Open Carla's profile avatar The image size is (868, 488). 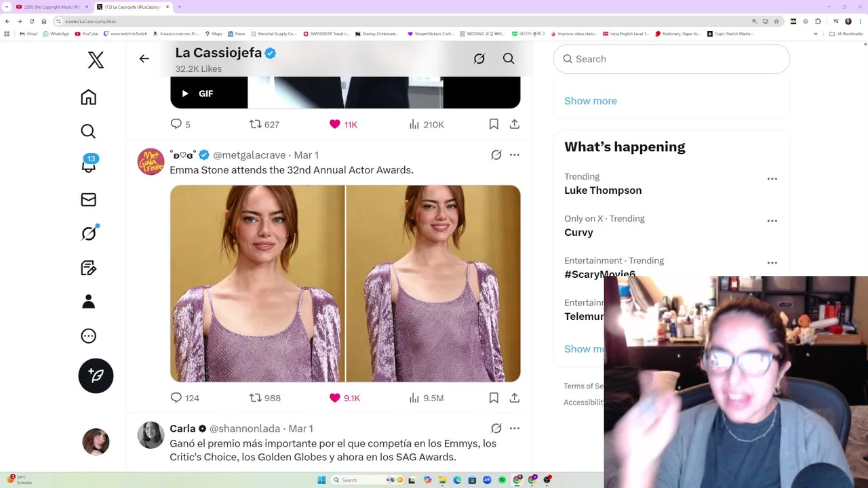pos(151,435)
